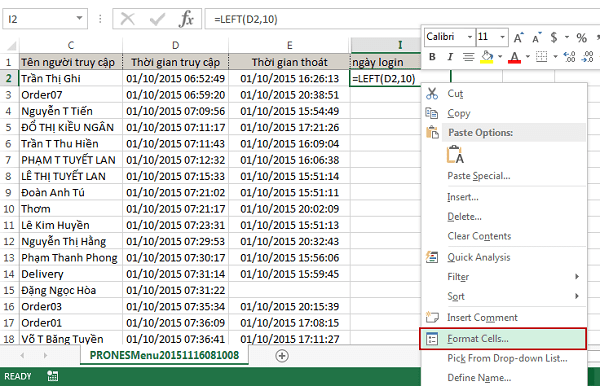Click the red Font Color A icon
Viewport: 600px width, 386px height.
pyautogui.click(x=515, y=57)
